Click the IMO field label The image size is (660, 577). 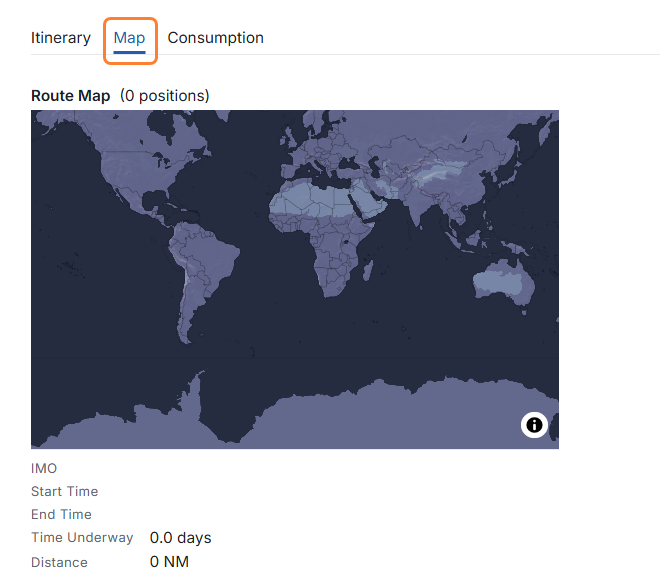[44, 468]
